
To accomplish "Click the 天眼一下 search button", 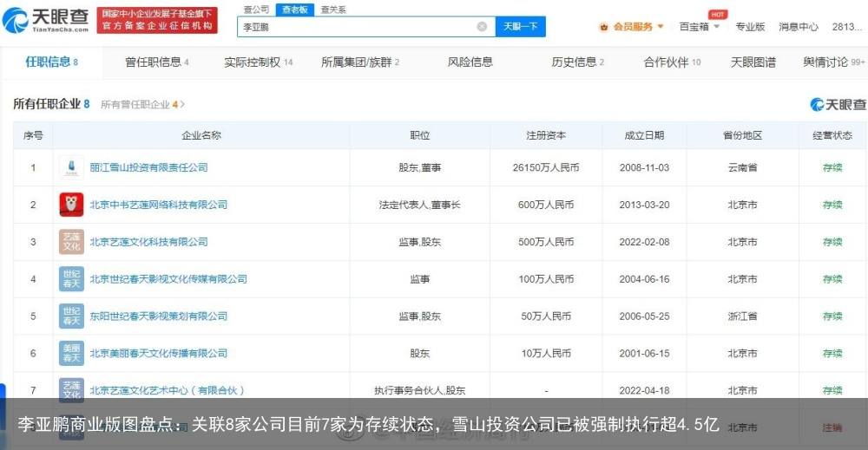I will click(520, 27).
